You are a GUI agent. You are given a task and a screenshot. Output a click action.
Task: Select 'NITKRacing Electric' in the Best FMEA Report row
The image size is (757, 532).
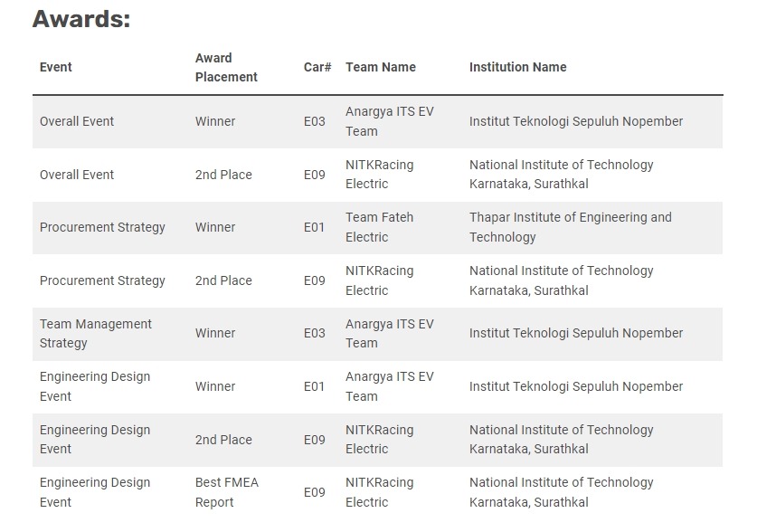[x=379, y=492]
